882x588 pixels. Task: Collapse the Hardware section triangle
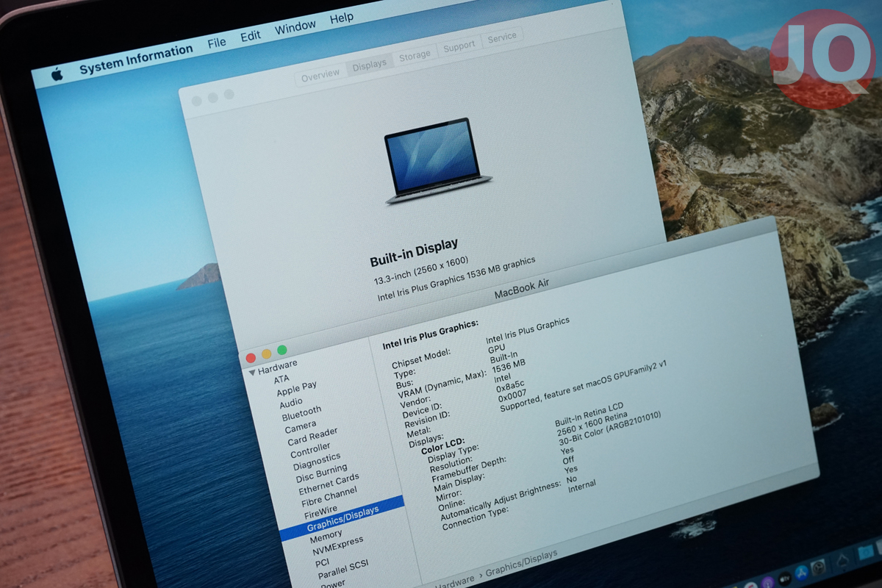click(x=253, y=372)
